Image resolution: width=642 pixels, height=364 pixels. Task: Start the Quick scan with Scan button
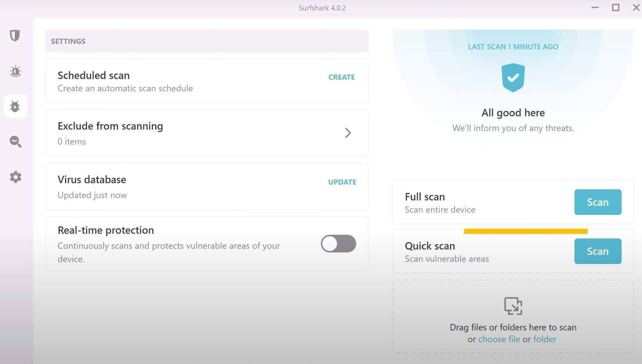tap(598, 251)
